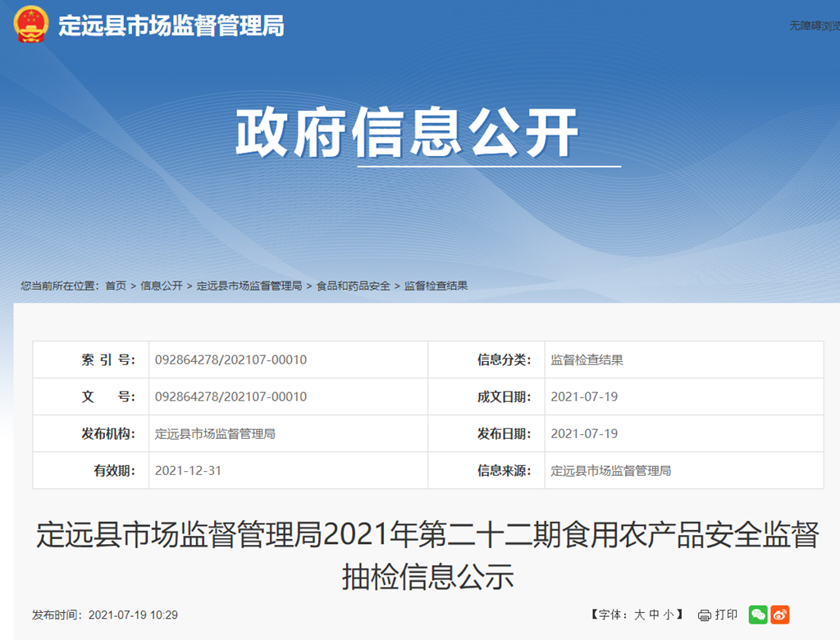The image size is (840, 640).
Task: Open 定远县市场监督管理局 breadcrumb link
Action: (249, 286)
